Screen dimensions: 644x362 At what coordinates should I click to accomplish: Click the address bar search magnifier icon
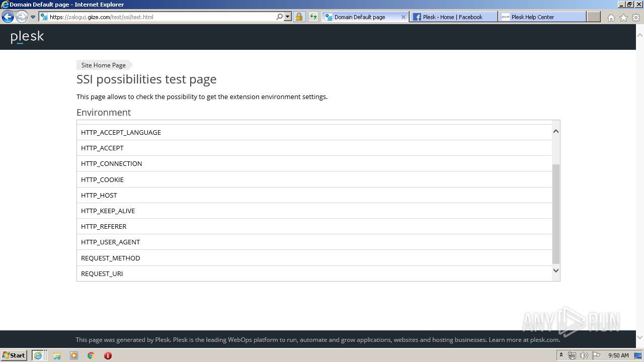280,17
